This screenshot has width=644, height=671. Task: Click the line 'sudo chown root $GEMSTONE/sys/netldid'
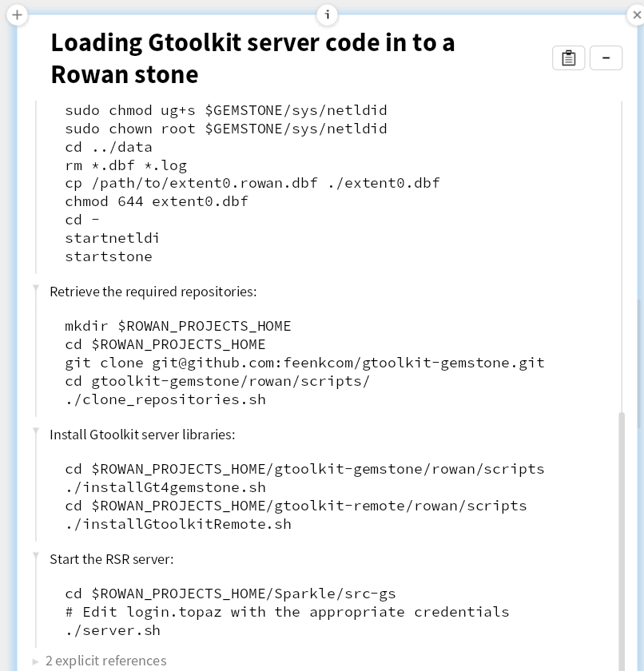tap(226, 129)
